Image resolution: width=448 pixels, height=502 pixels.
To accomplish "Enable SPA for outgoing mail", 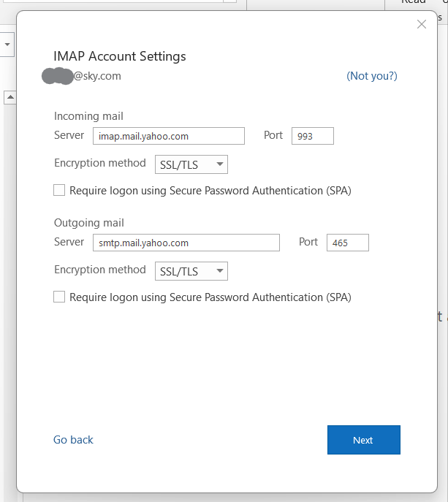I will 59,297.
